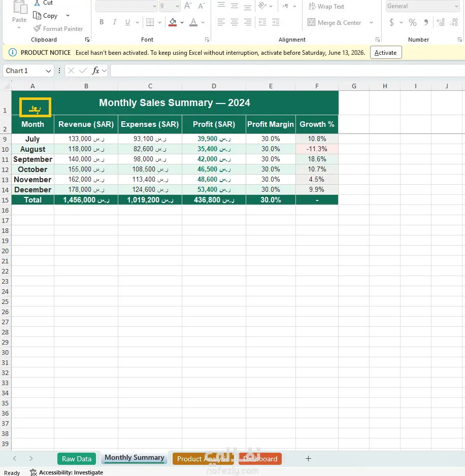Go to previous sheet with left arrow
Viewport: 465px width, 476px height.
[14, 458]
